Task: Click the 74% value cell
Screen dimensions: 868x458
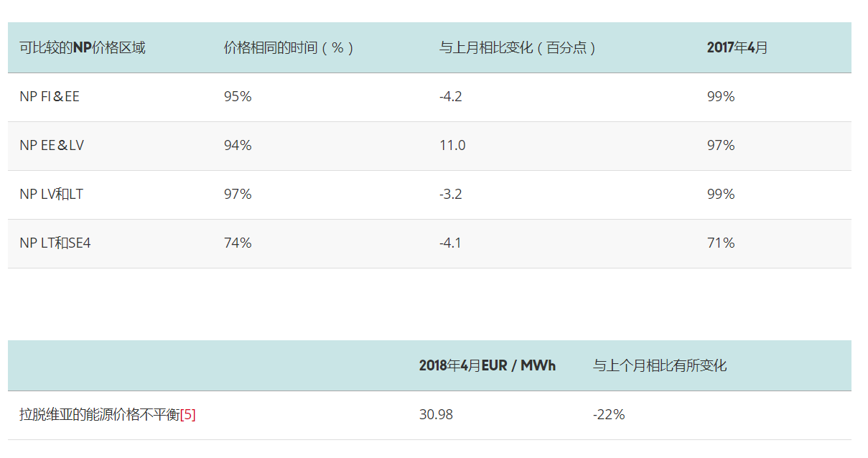Action: tap(238, 243)
